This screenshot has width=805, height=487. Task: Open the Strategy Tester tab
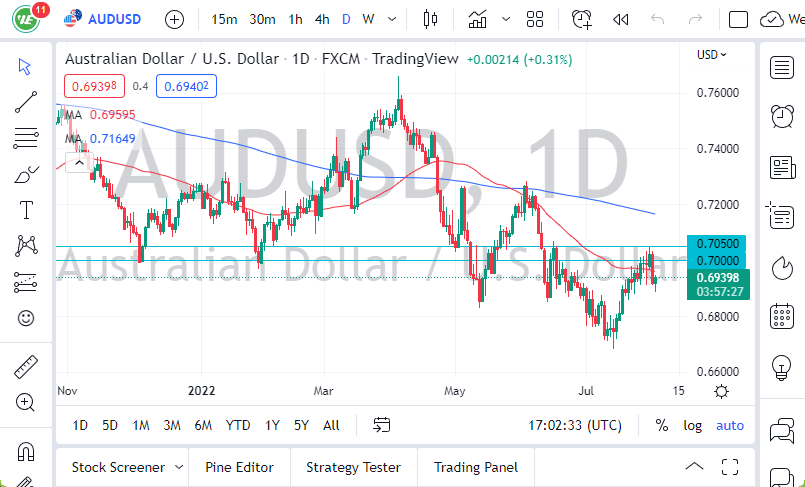[x=353, y=467]
